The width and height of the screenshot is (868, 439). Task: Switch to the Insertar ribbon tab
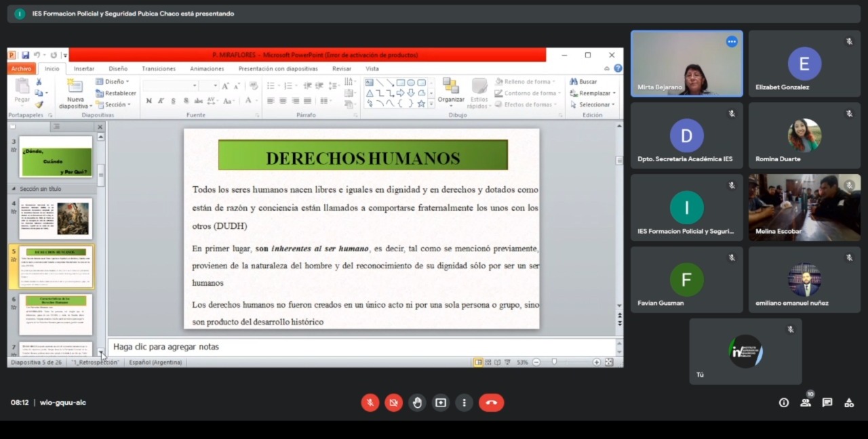point(84,68)
